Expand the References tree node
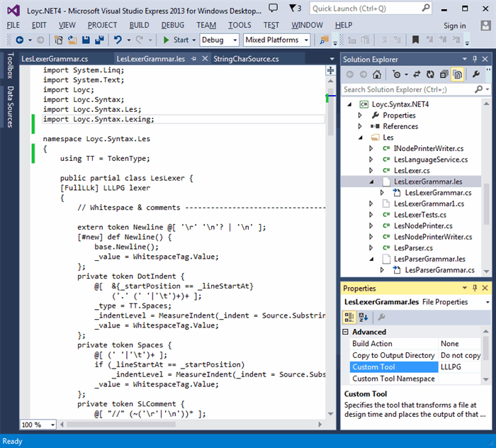Image resolution: width=496 pixels, height=448 pixels. pos(360,126)
